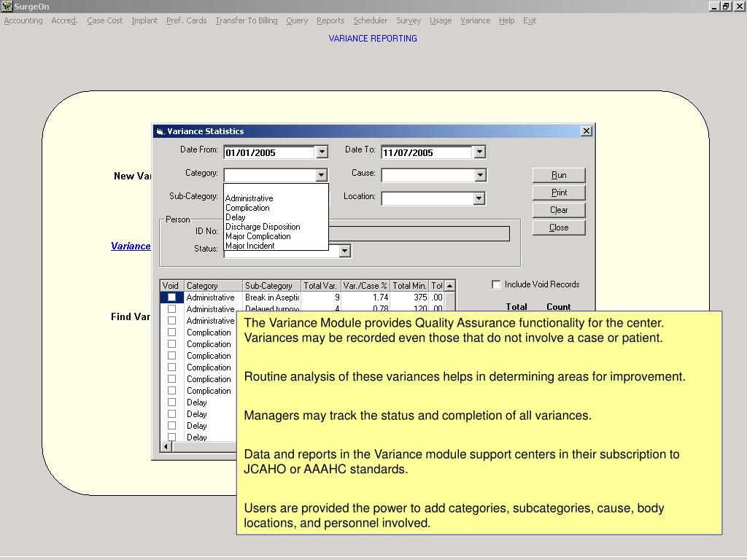The width and height of the screenshot is (747, 560).
Task: Click the 1.74 Var./Case % cell
Action: 365,297
